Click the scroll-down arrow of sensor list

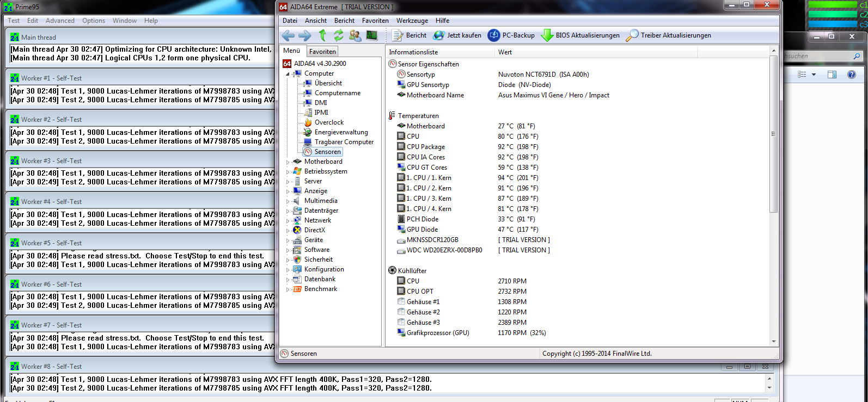pyautogui.click(x=774, y=342)
